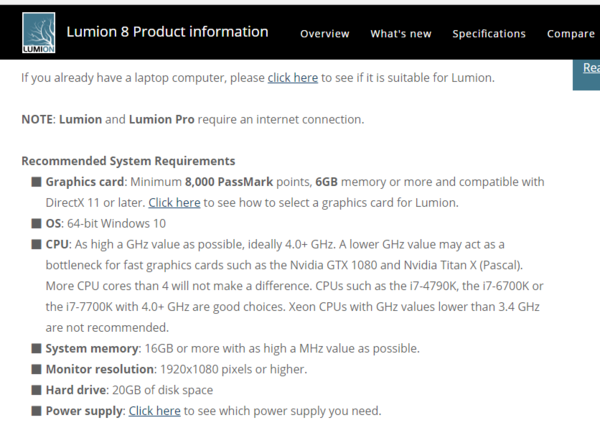Click the bold "Graphics card" label
The width and height of the screenshot is (600, 438).
85,182
